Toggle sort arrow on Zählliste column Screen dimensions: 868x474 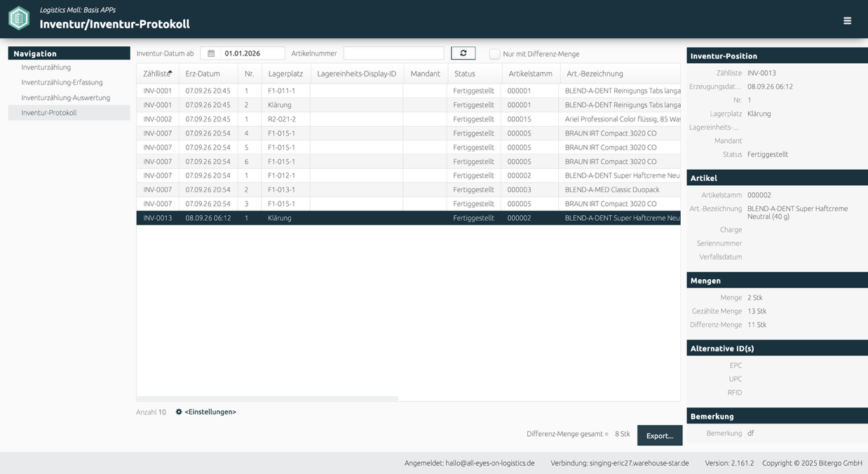coord(170,72)
